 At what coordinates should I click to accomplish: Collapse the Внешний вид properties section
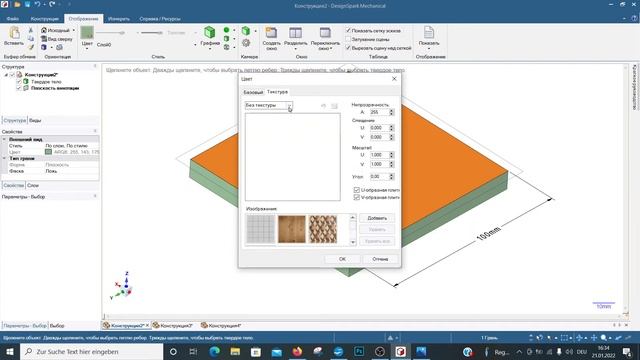[4, 140]
